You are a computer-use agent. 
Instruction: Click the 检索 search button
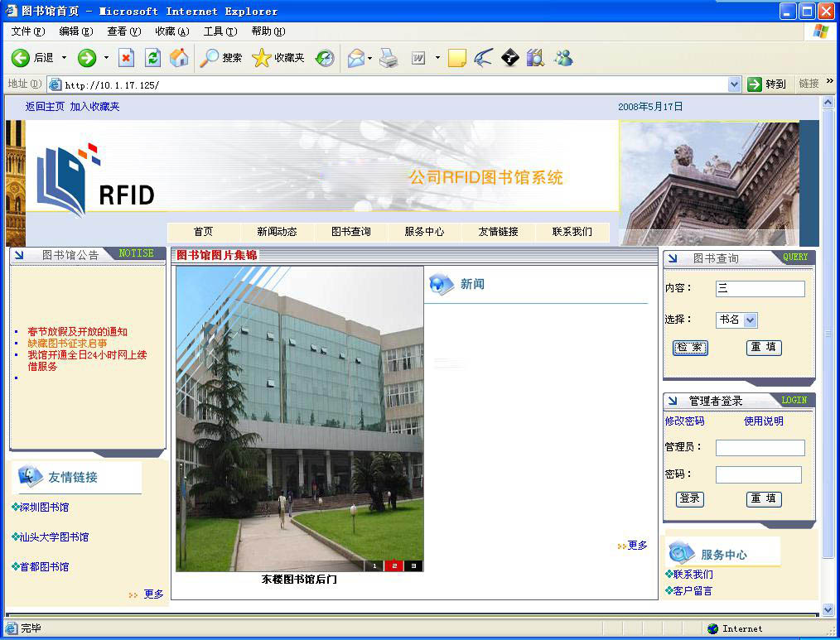click(x=690, y=348)
